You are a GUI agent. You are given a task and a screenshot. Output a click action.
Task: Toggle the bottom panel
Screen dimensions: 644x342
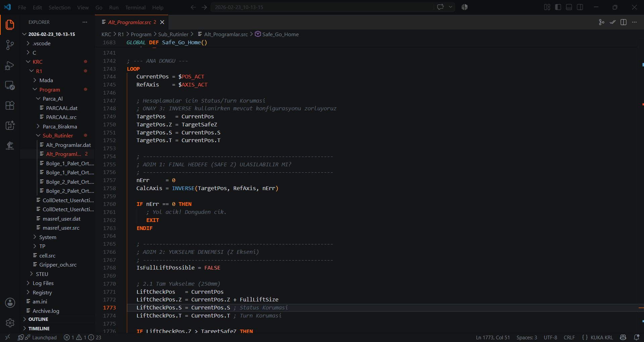pyautogui.click(x=569, y=7)
